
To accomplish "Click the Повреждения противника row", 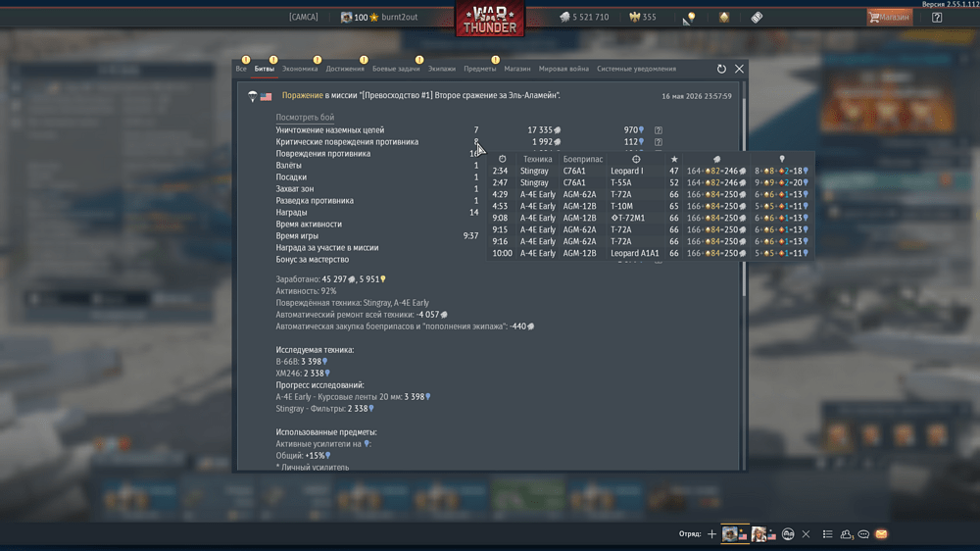I will (x=377, y=154).
